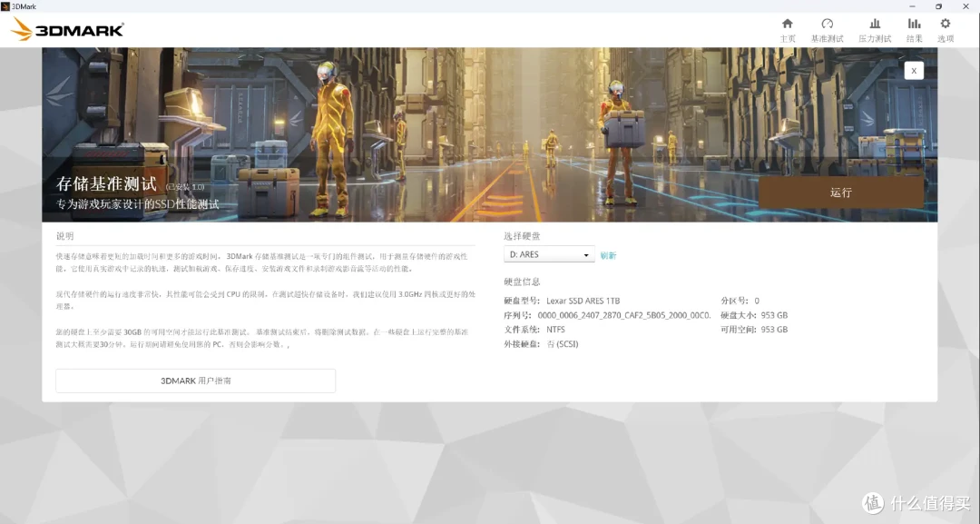
Task: Click the 专为游戏玩家设计的SSD性能测试 subtitle
Action: (x=138, y=203)
